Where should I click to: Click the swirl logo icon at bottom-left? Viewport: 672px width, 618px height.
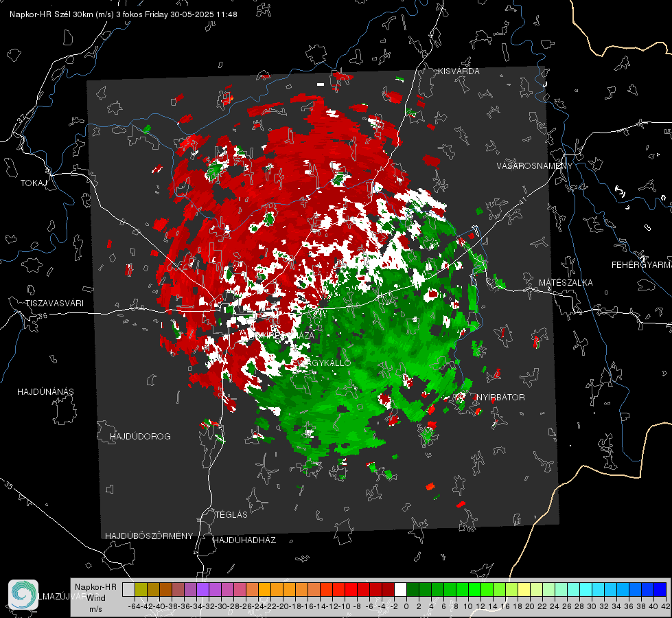point(23,595)
